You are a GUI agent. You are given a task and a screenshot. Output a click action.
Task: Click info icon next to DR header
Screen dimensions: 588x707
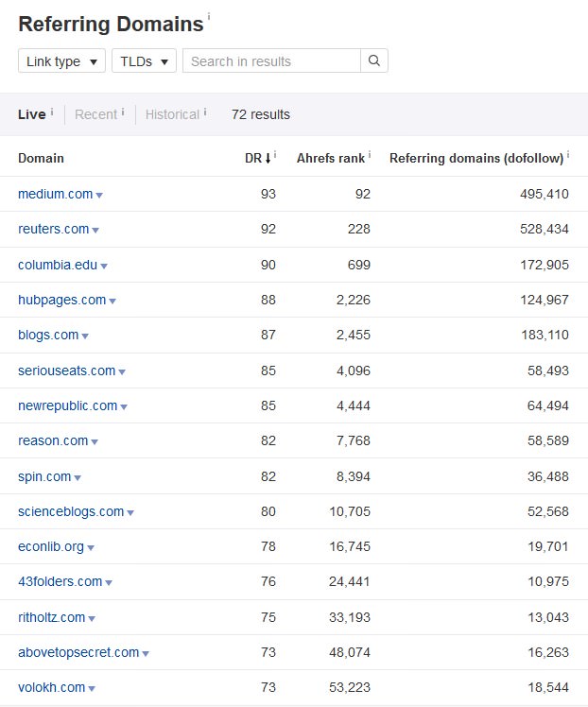(275, 155)
